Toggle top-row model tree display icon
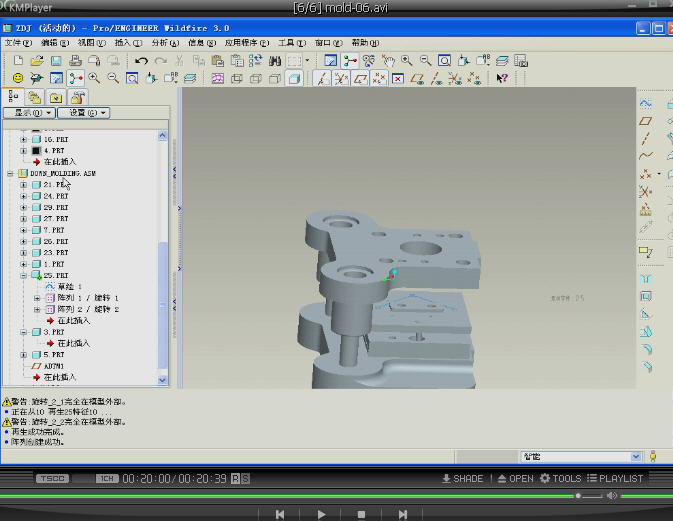673x521 pixels. point(350,61)
